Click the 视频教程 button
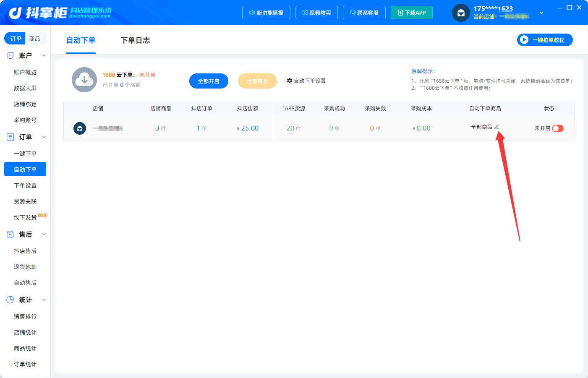 pyautogui.click(x=316, y=13)
